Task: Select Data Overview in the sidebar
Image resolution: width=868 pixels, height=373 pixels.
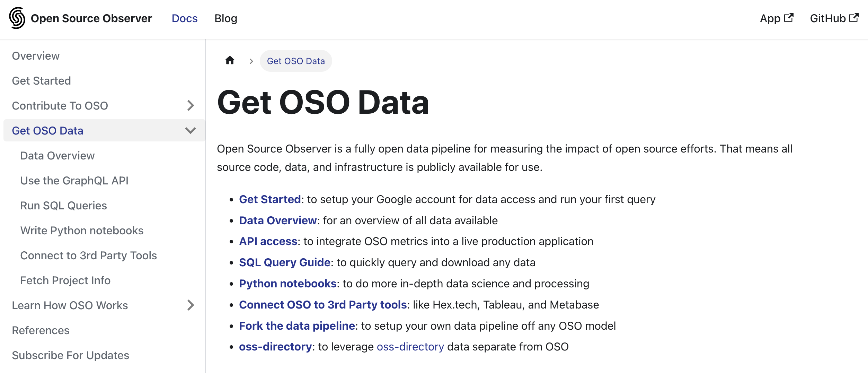Action: (57, 156)
